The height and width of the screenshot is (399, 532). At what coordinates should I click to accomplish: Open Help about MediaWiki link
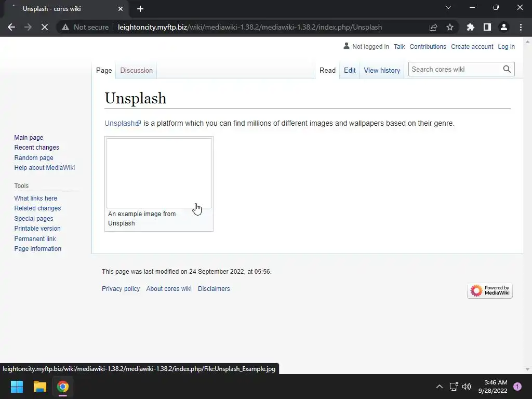(45, 168)
